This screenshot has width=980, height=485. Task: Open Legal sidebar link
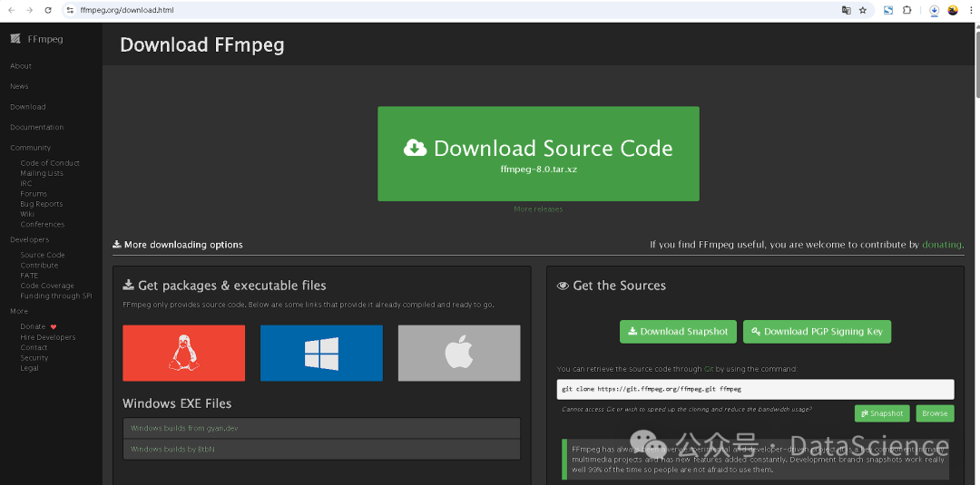click(29, 368)
